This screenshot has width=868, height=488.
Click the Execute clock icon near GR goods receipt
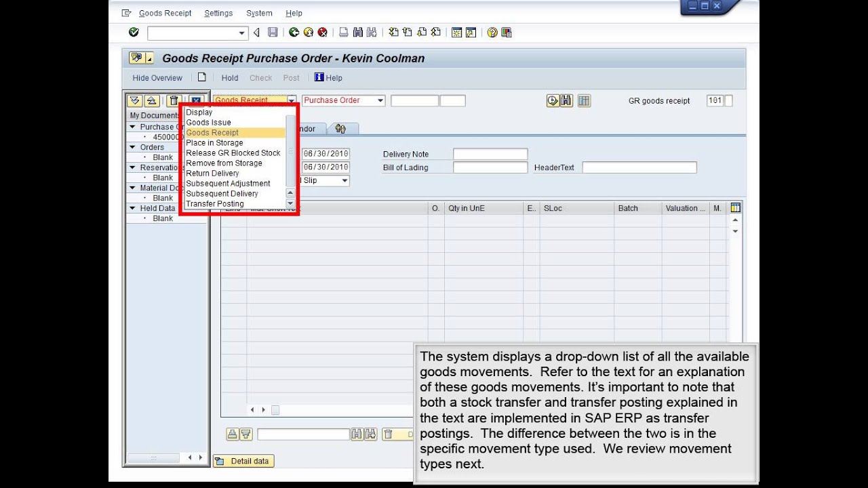click(553, 100)
